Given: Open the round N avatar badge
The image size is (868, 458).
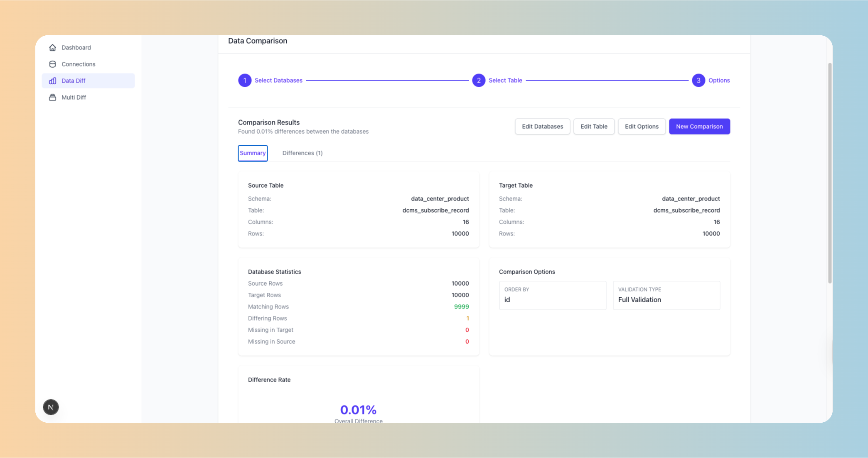Looking at the screenshot, I should pyautogui.click(x=51, y=407).
